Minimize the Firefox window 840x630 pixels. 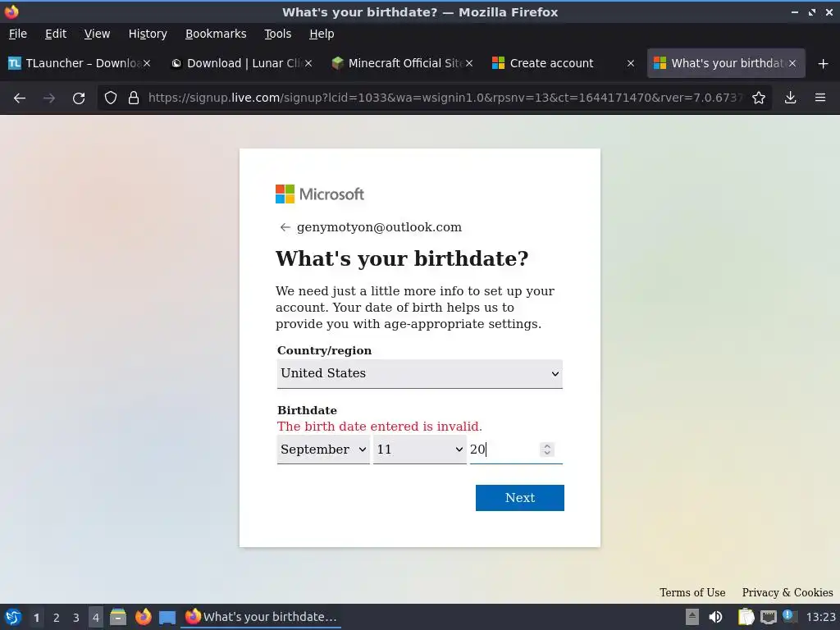pyautogui.click(x=795, y=12)
